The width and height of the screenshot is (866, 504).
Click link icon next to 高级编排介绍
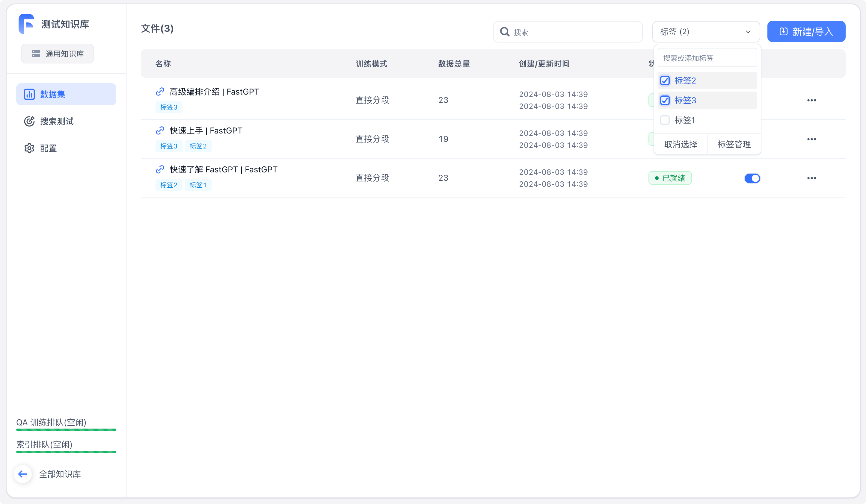click(x=160, y=92)
